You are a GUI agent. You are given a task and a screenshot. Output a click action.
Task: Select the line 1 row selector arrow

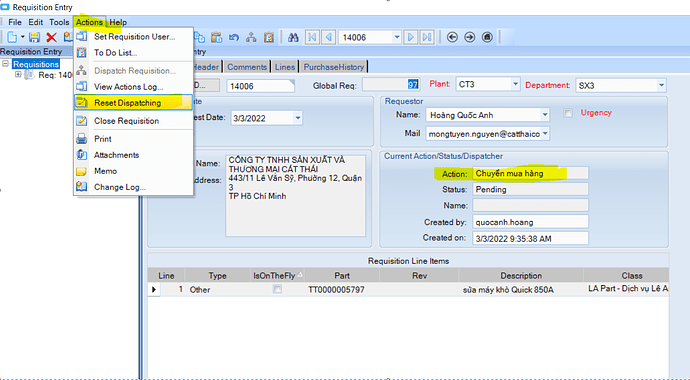click(154, 289)
